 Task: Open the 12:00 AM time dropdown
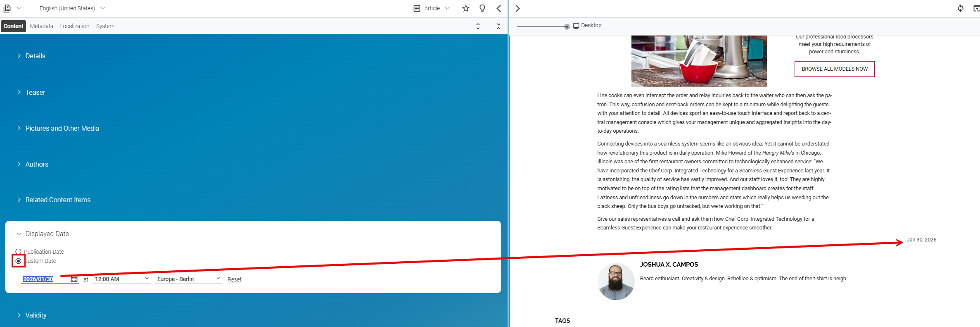(121, 279)
